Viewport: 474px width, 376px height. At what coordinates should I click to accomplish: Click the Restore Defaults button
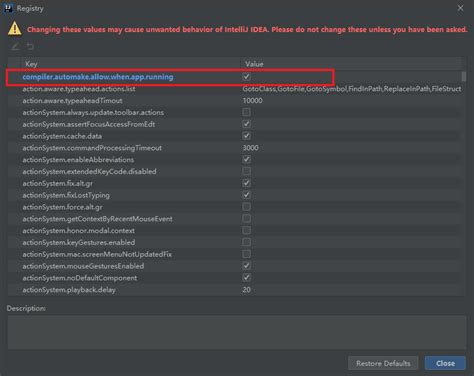(x=383, y=363)
